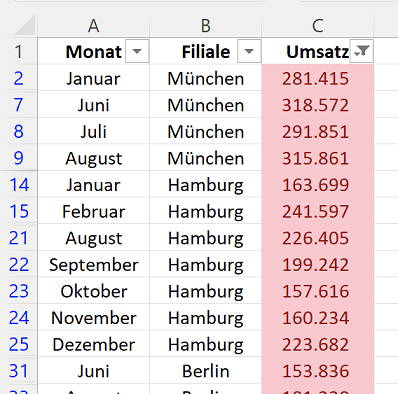398x394 pixels.
Task: Select the Februar cell
Action: tap(94, 211)
